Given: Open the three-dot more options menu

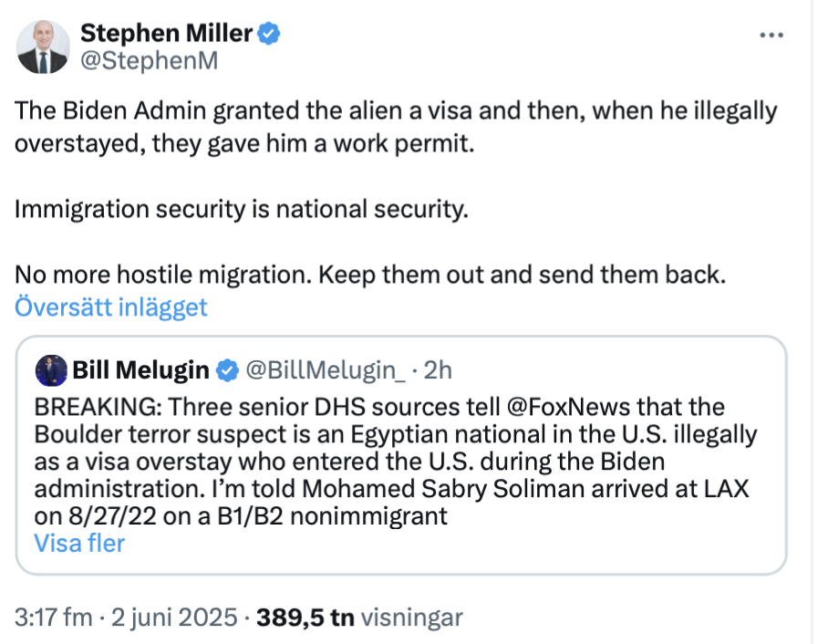Looking at the screenshot, I should coord(771,35).
